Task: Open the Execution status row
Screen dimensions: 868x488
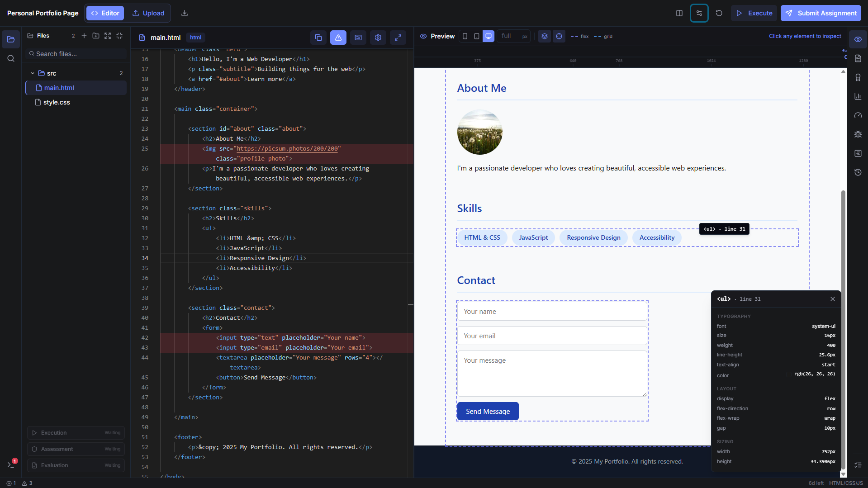Action: (76, 433)
